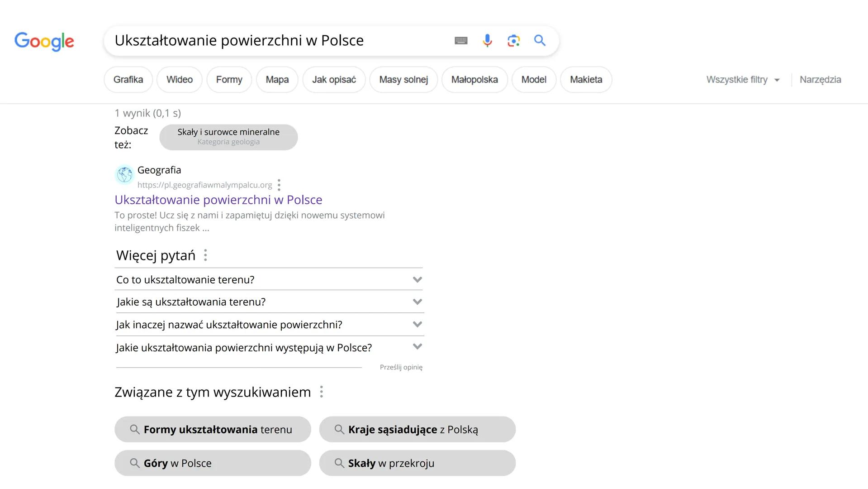Click the search magnifier icon
The image size is (868, 489).
click(539, 40)
